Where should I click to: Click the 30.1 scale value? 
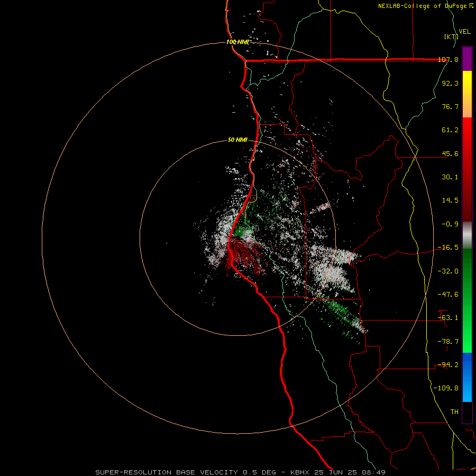[x=450, y=177]
